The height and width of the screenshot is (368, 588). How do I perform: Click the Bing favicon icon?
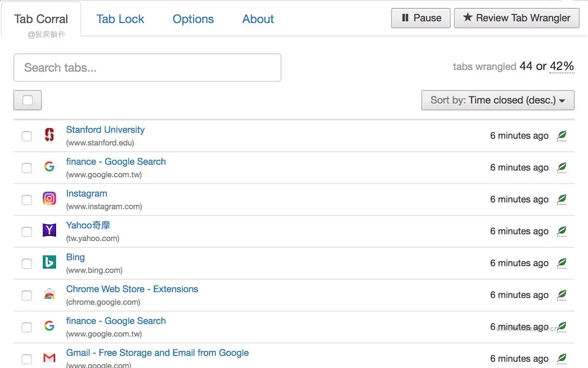(x=49, y=262)
